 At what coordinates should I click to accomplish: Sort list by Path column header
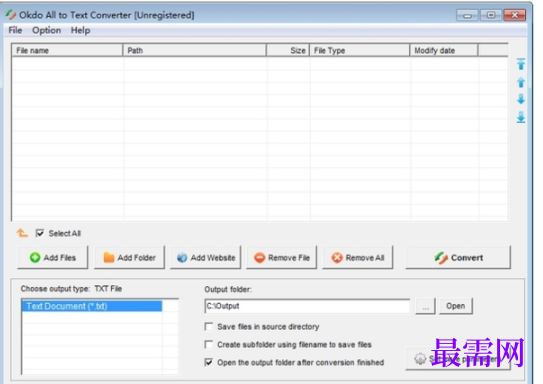195,51
